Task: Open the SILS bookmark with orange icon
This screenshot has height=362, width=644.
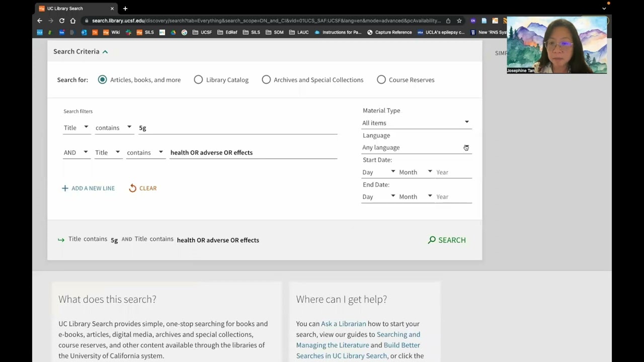Action: (145, 32)
